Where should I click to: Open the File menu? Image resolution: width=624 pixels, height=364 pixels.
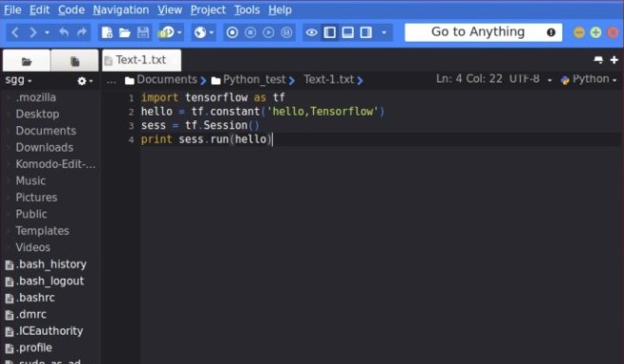coord(12,9)
